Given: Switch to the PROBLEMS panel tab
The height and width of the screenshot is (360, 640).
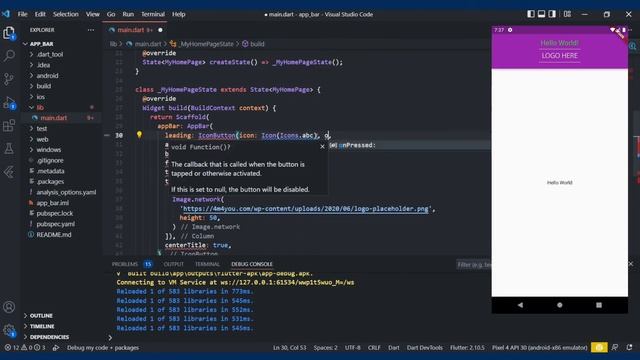Looking at the screenshot, I should point(125,264).
